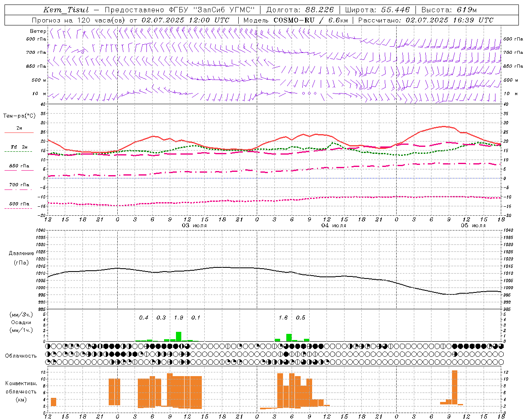Click the 0.5 precipitation value
Image resolution: width=525 pixels, height=420 pixels.
[301, 317]
